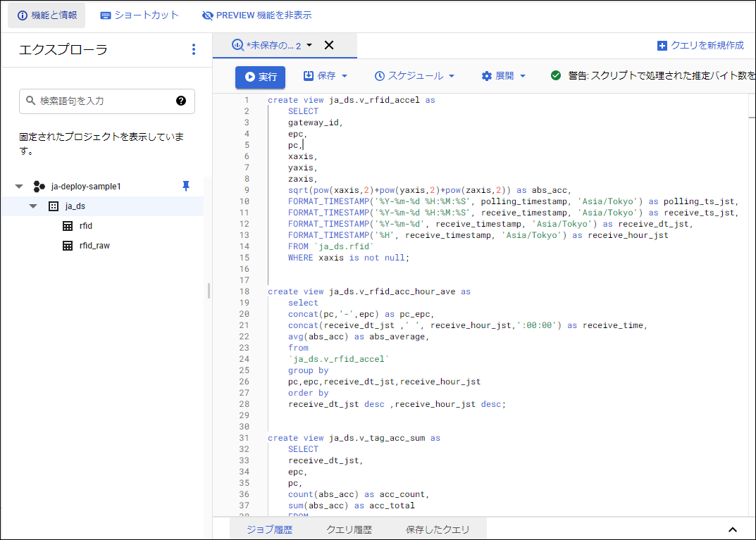Open the スケジュール (Schedule) dropdown
This screenshot has width=756, height=540.
[x=414, y=76]
